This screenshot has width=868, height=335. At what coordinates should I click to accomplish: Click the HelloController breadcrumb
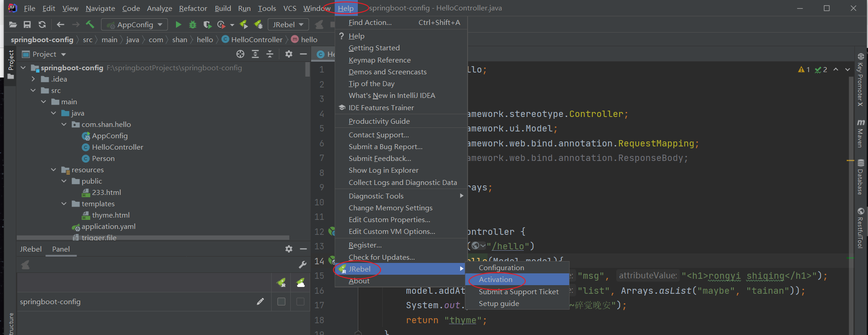[x=252, y=39]
